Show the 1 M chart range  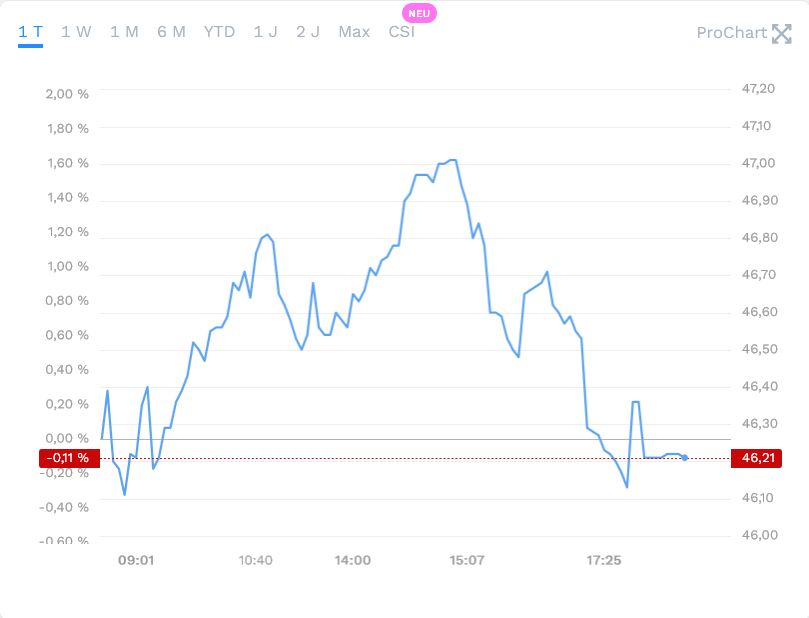click(124, 32)
